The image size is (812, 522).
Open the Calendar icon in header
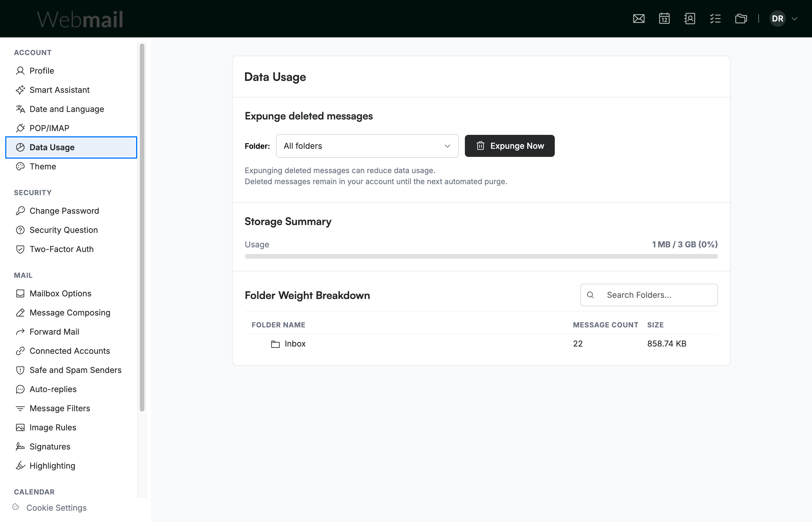click(x=664, y=19)
